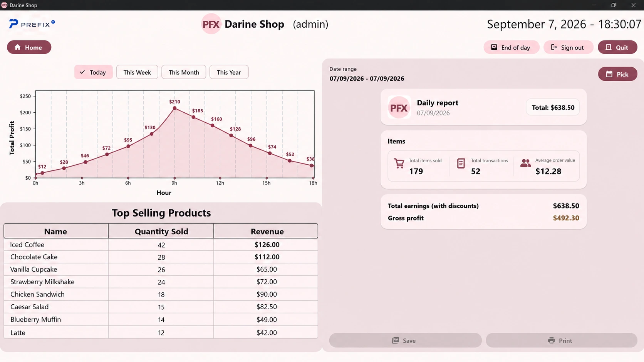Click the Total earnings (with discounts) label
Screen dimensions: 644x362
(433, 206)
